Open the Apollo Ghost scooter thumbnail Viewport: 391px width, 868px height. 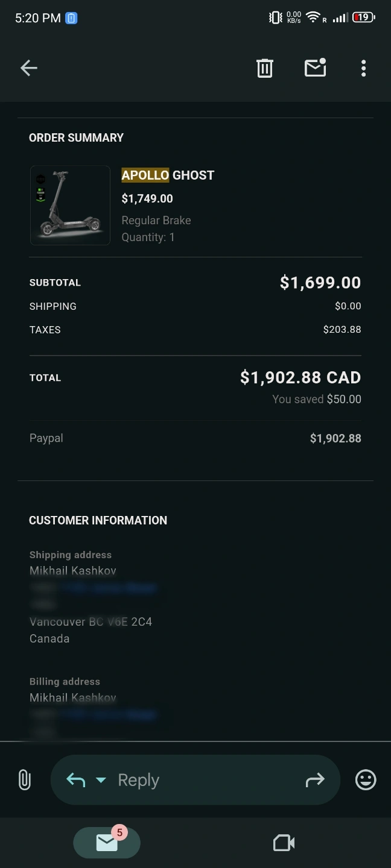70,206
